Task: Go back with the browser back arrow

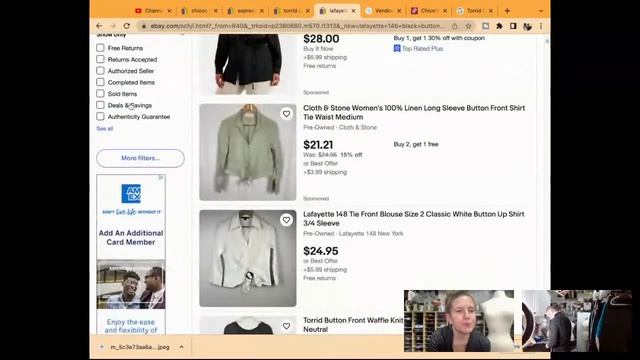Action: point(99,26)
